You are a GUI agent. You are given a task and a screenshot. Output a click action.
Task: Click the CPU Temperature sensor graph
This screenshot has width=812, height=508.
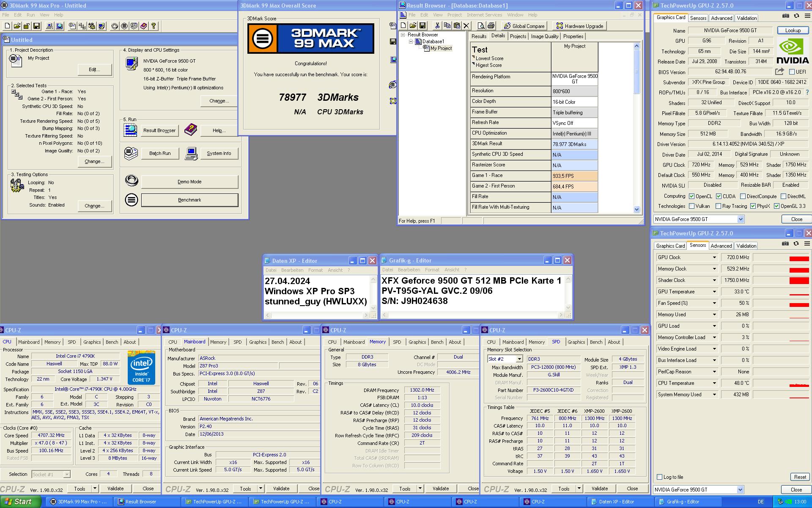[781, 383]
